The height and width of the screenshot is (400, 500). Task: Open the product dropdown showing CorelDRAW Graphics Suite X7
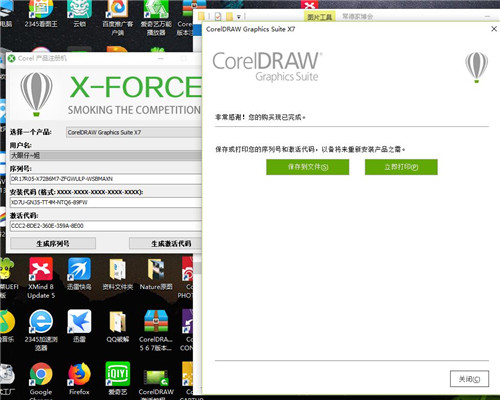tap(134, 132)
